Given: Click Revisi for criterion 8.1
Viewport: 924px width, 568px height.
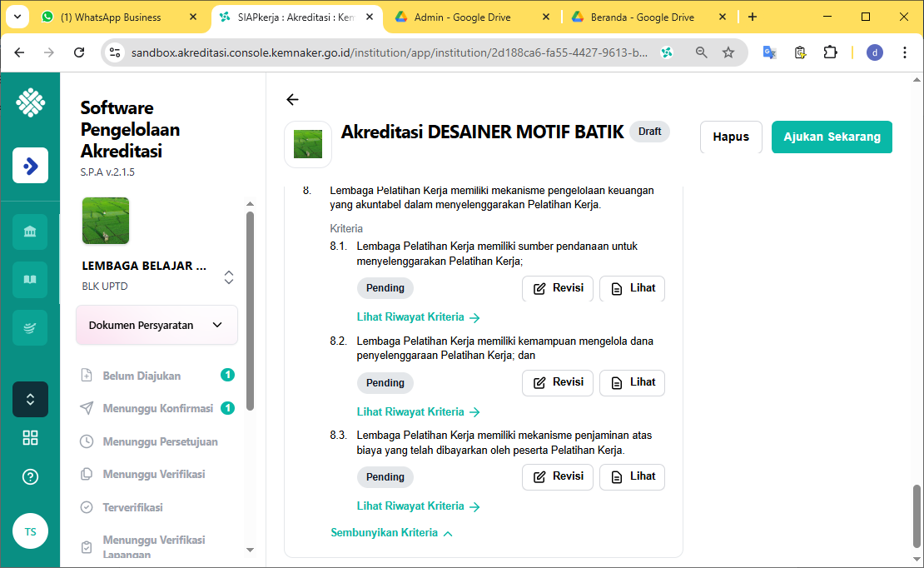Looking at the screenshot, I should (557, 288).
